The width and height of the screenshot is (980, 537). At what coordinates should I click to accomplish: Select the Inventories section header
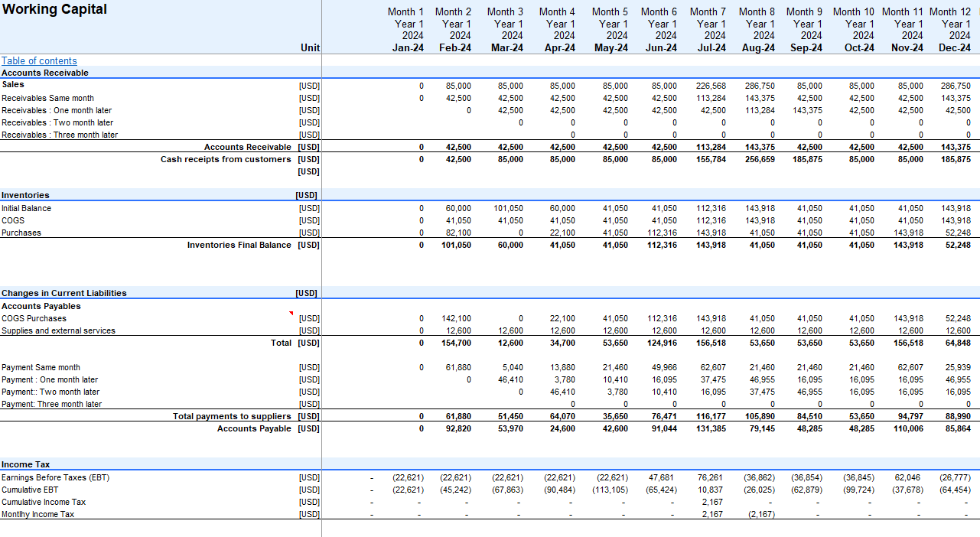(x=25, y=195)
